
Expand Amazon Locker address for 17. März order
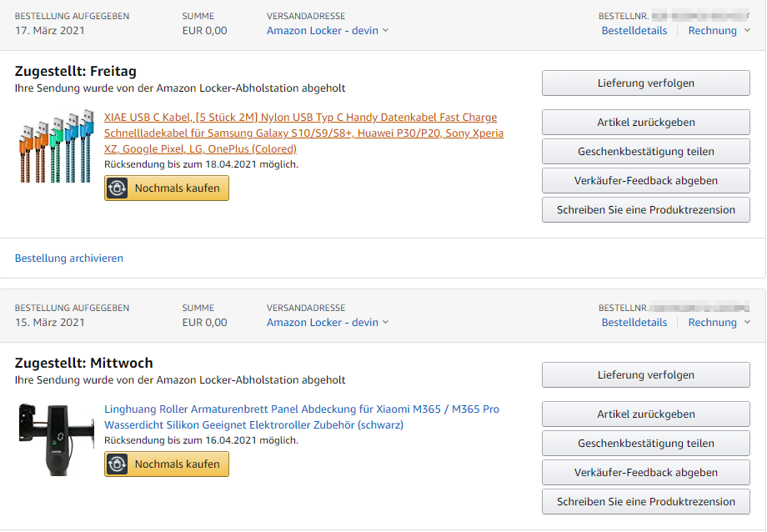(x=328, y=30)
